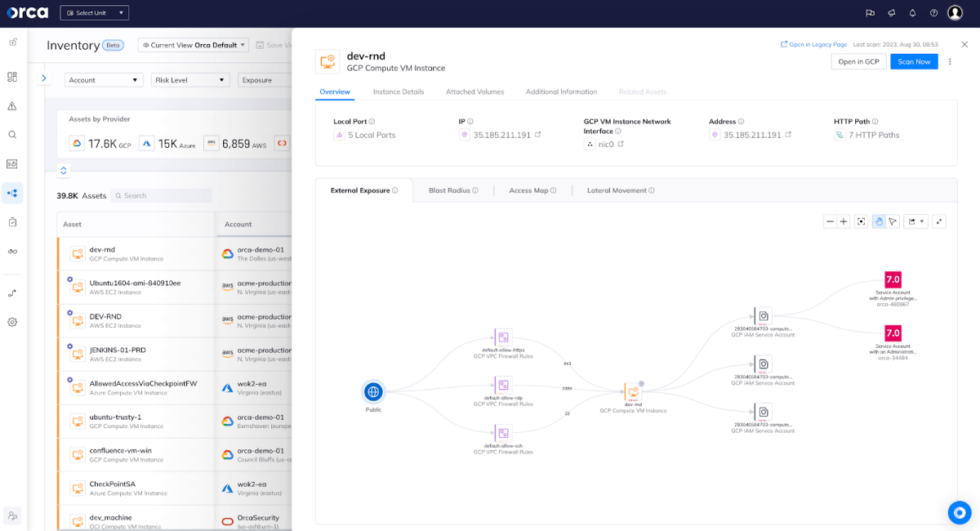This screenshot has width=980, height=531.
Task: Close the dev-rnd detail panel
Action: click(x=964, y=44)
